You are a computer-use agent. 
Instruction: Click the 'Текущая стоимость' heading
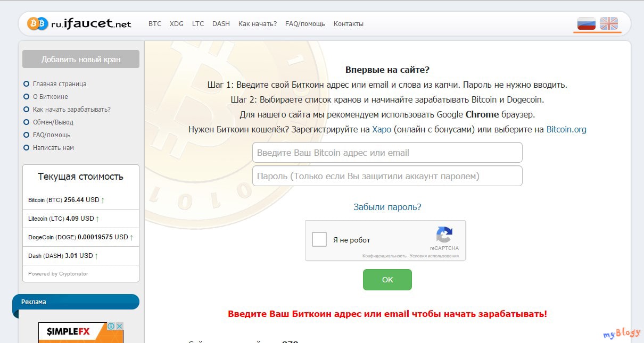(x=81, y=177)
